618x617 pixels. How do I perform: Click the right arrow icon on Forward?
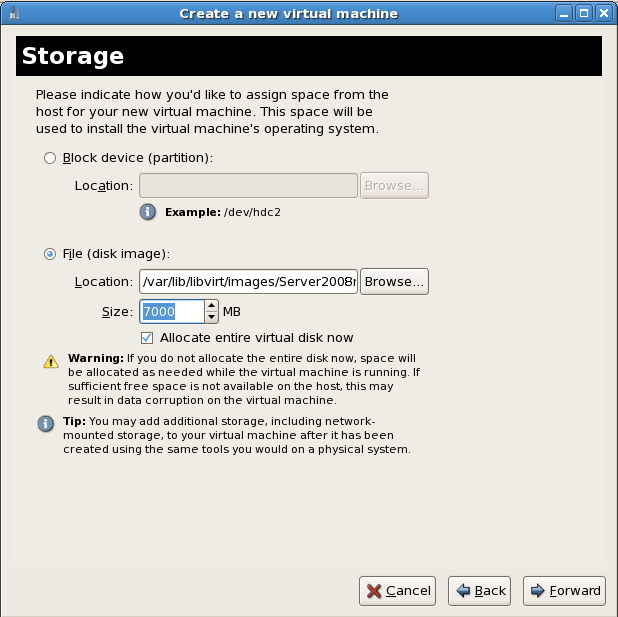coord(538,591)
